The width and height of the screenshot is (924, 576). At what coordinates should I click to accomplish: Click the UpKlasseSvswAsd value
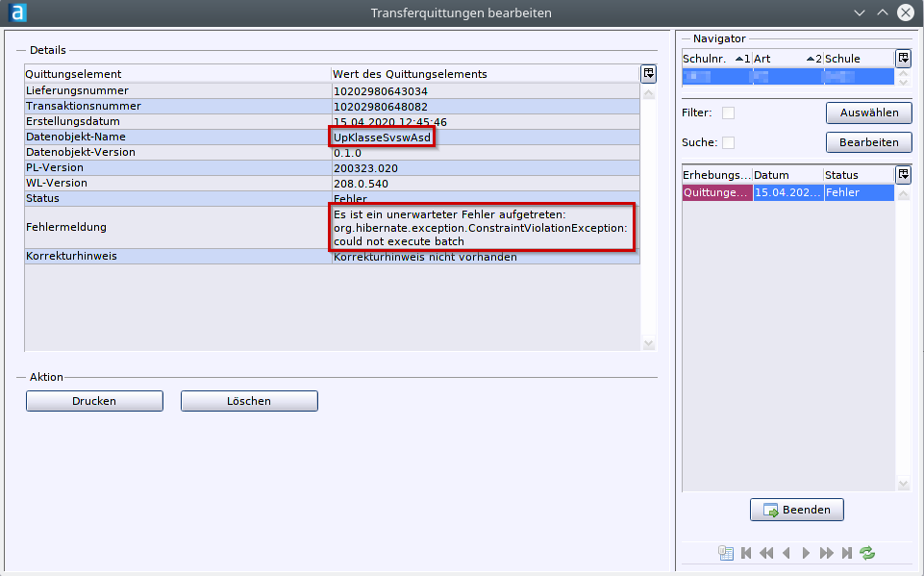click(x=382, y=138)
